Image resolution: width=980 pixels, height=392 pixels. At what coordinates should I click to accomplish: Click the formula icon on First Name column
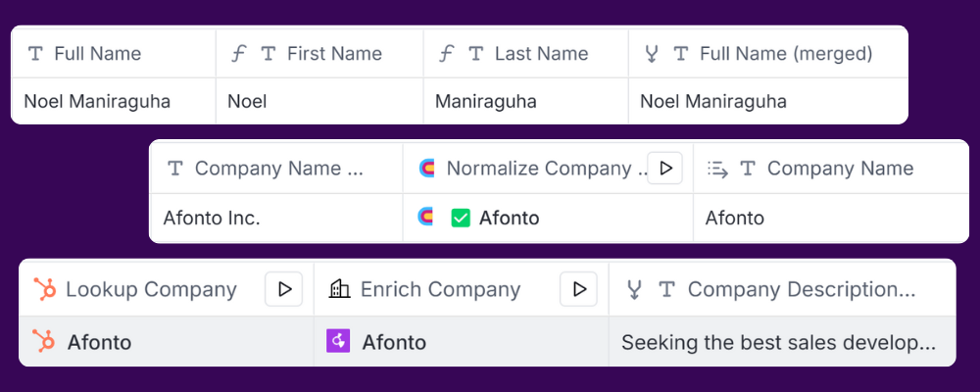[x=237, y=54]
